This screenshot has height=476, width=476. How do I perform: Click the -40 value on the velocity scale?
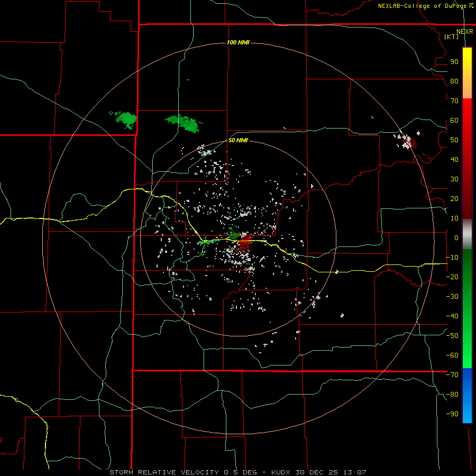pyautogui.click(x=452, y=316)
